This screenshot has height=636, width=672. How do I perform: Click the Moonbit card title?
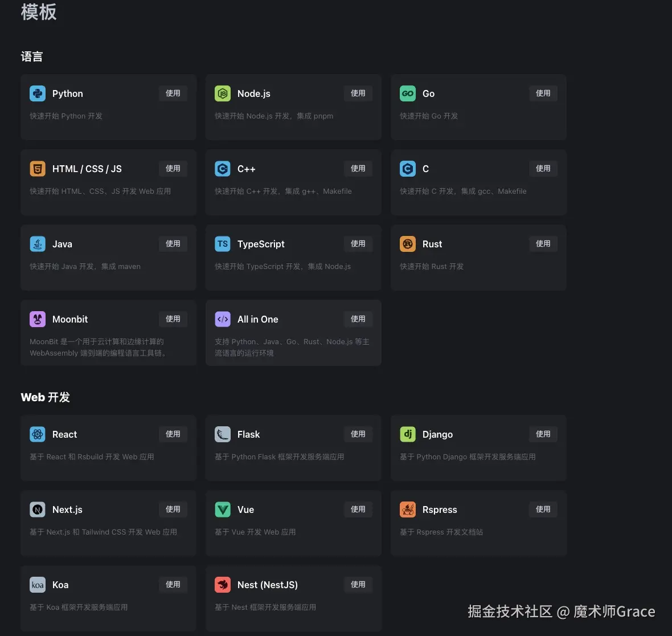[70, 320]
